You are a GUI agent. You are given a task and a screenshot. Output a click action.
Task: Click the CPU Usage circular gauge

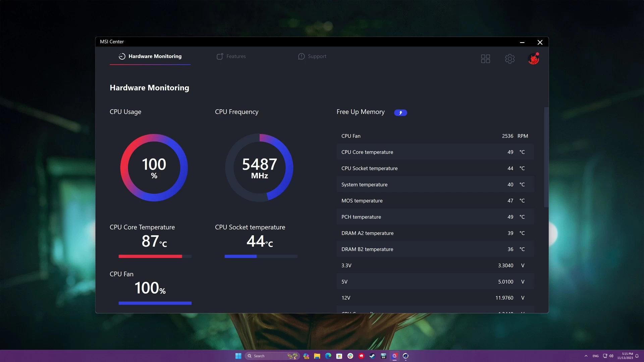point(154,168)
